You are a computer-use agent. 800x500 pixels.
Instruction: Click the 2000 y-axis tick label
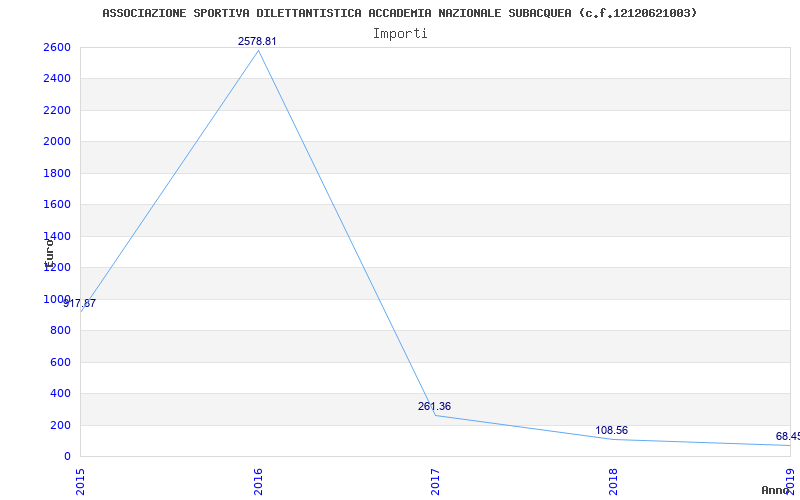[x=57, y=141]
